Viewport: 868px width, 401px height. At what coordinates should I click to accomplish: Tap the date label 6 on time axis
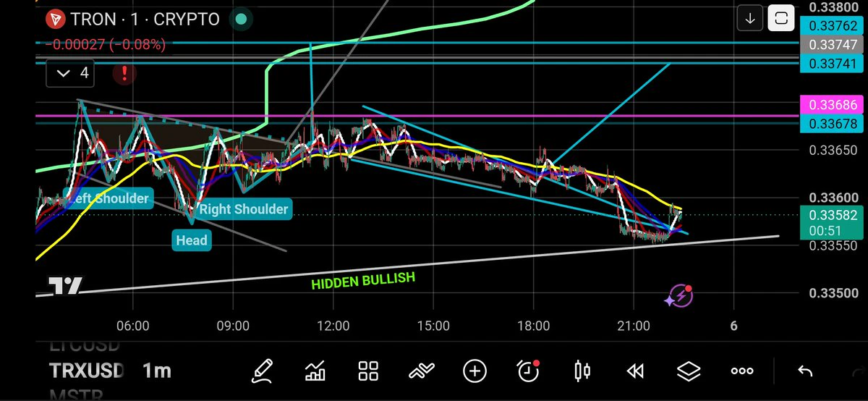coord(733,326)
